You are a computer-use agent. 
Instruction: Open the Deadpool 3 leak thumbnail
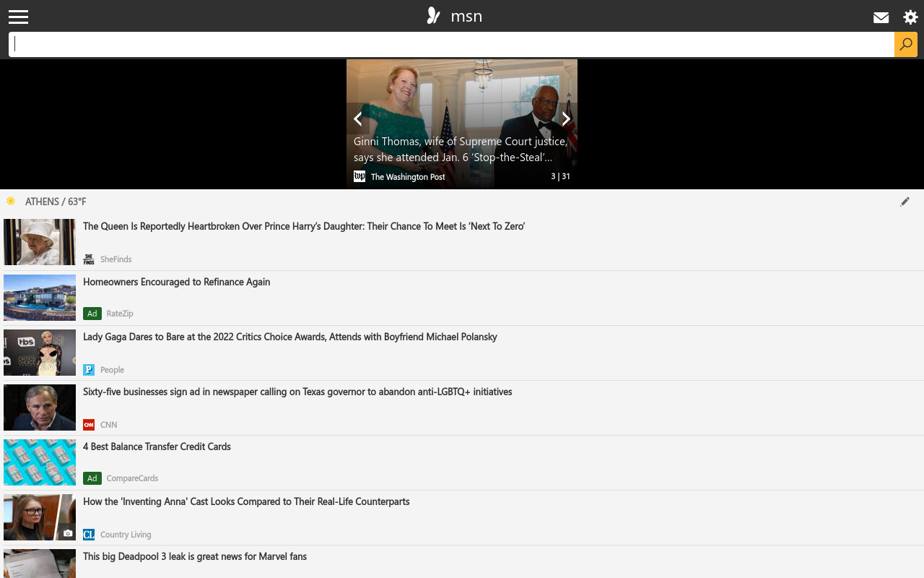click(40, 564)
